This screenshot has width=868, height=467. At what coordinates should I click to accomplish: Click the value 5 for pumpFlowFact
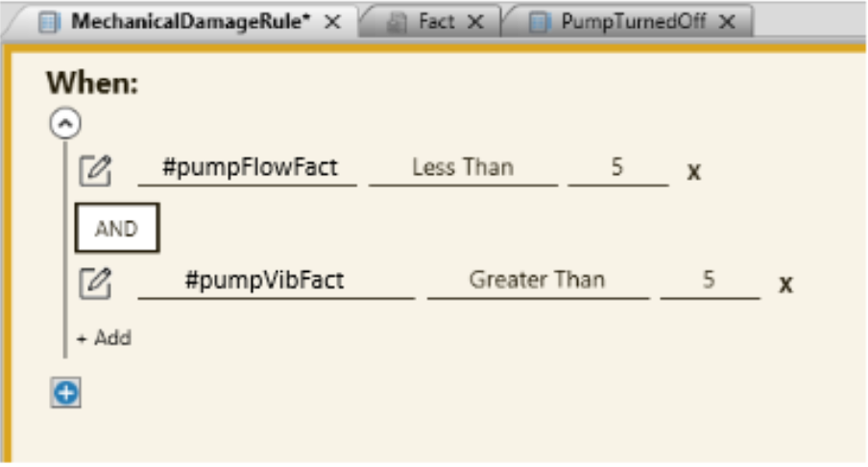617,169
